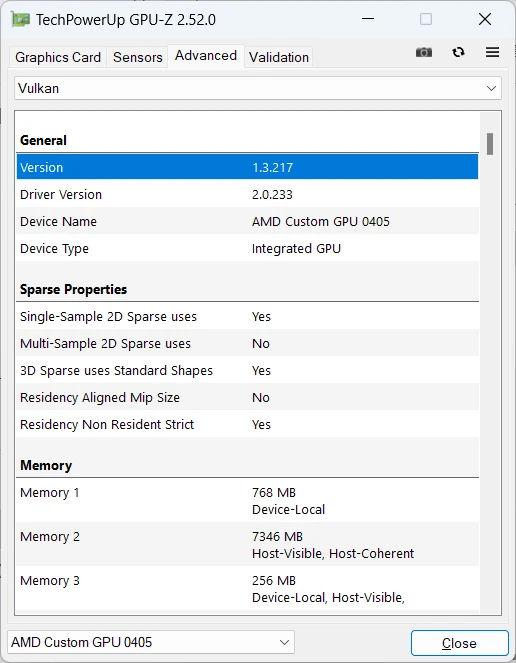Select 3D Sparse uses Standard Shapes row
Viewport: 516px width, 663px height.
tap(247, 370)
